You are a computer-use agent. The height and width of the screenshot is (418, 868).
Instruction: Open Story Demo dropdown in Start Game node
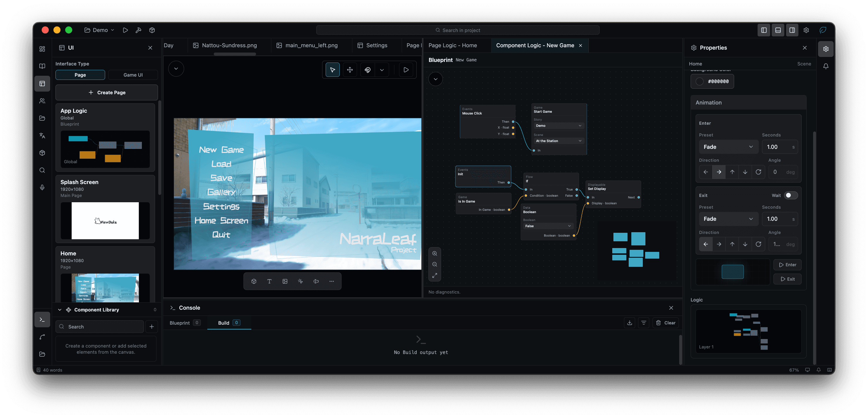558,126
